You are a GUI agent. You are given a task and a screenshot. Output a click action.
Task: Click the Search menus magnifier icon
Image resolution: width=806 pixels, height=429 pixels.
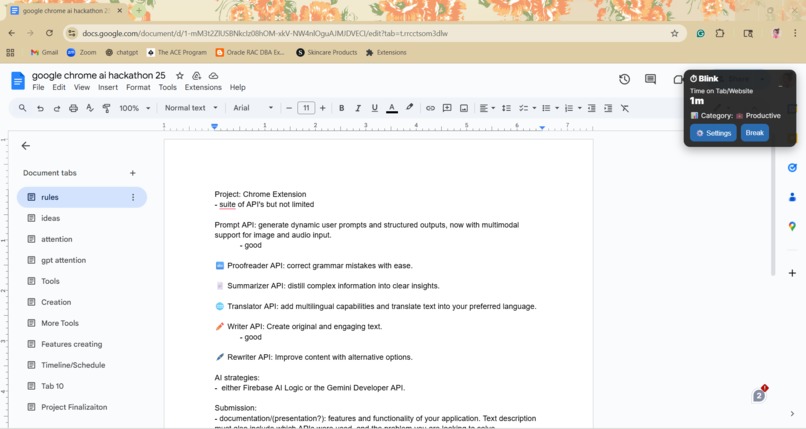(22, 108)
